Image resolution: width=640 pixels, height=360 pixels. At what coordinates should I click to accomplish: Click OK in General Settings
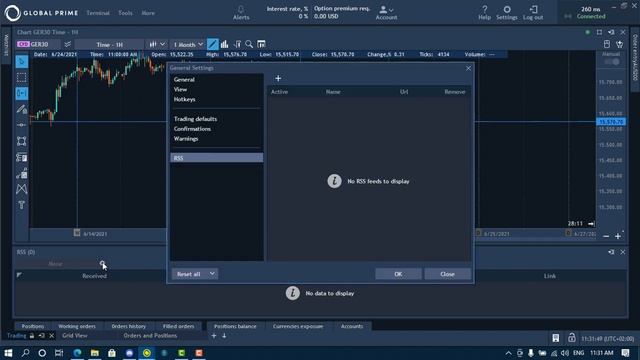pos(398,274)
